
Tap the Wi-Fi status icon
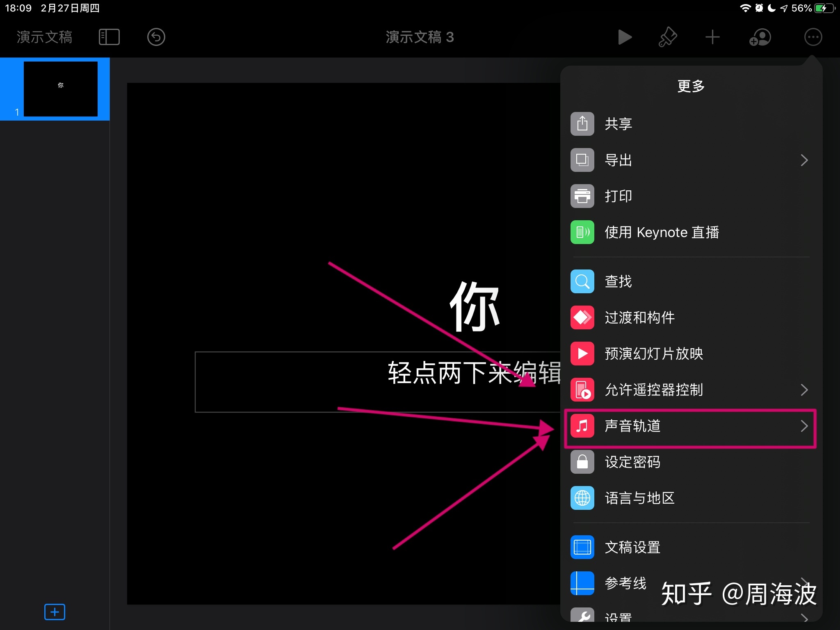click(745, 8)
